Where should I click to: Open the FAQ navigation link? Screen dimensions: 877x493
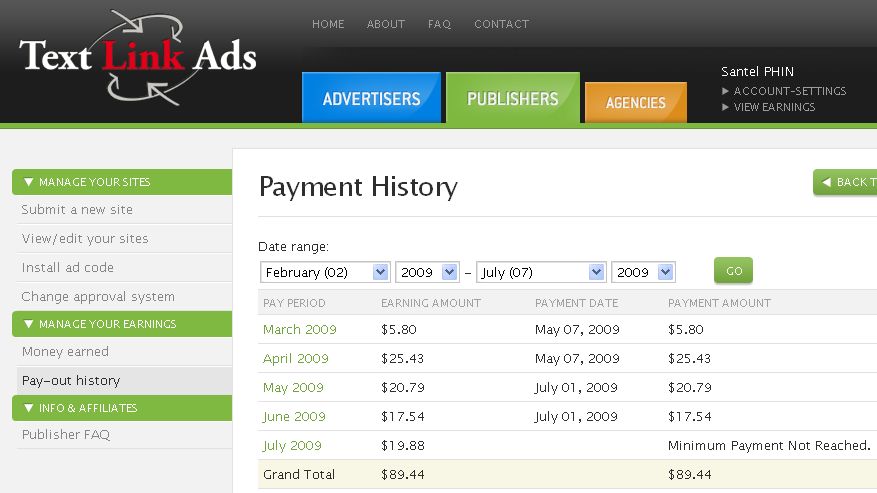tap(439, 24)
